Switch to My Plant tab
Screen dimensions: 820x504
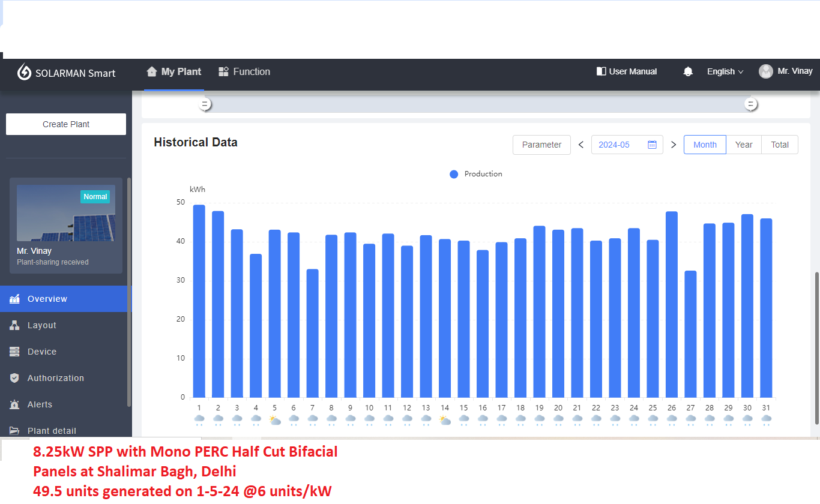[x=174, y=72]
